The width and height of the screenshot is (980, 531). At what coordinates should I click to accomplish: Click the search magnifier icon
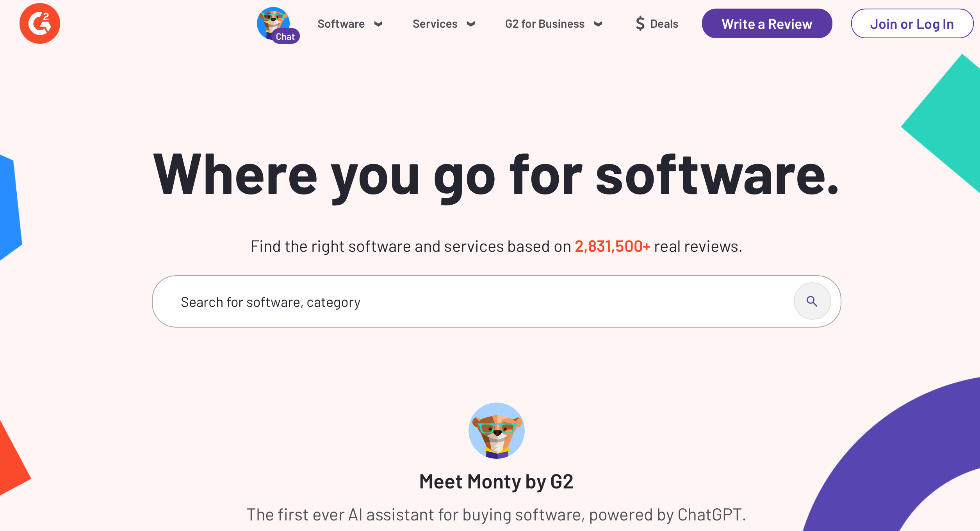point(813,301)
